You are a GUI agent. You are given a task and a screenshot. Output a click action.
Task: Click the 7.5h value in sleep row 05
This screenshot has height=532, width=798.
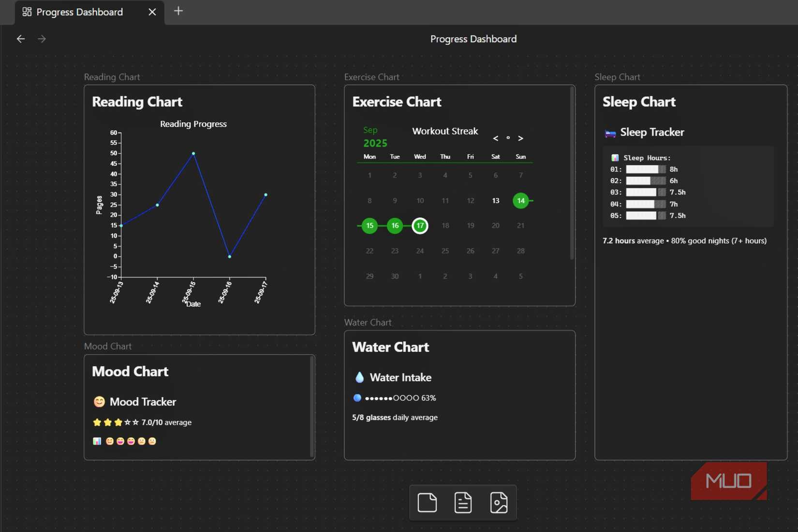678,216
